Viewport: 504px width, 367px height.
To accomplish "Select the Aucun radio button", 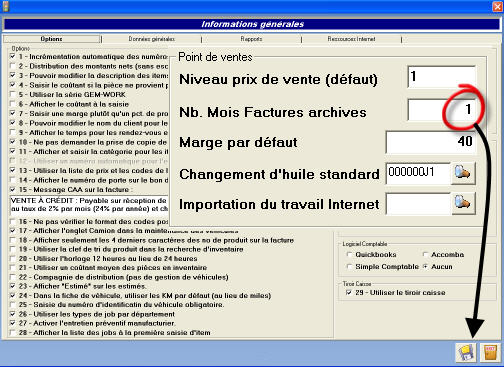I will pos(425,267).
